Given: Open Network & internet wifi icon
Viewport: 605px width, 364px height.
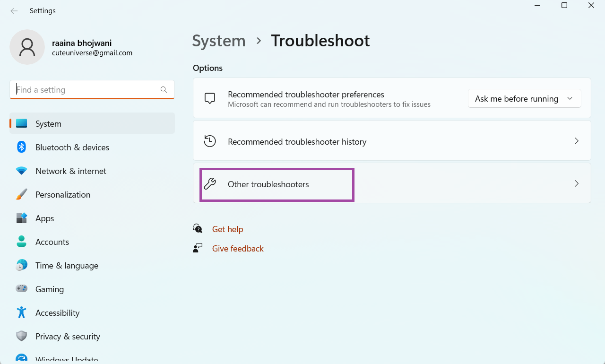Looking at the screenshot, I should click(21, 171).
